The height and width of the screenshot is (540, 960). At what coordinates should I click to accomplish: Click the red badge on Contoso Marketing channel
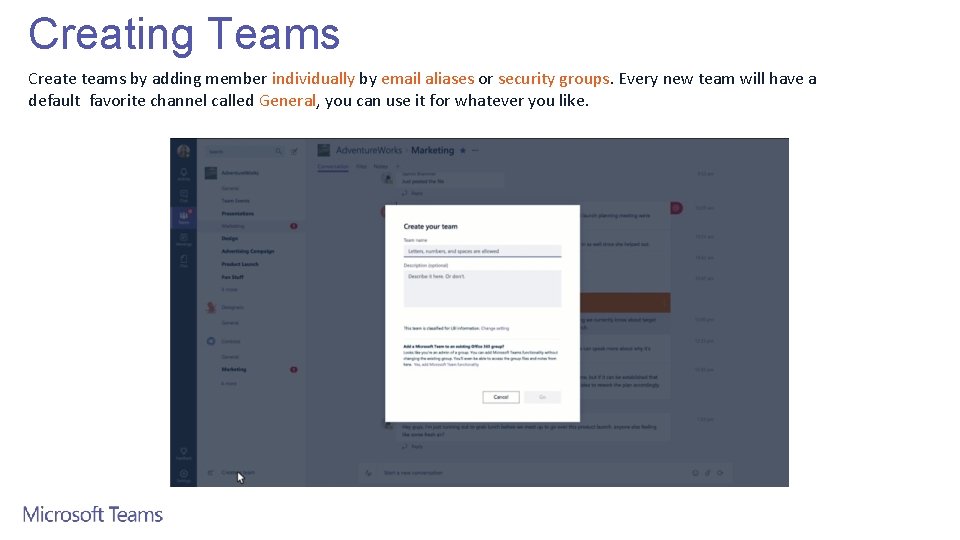293,369
